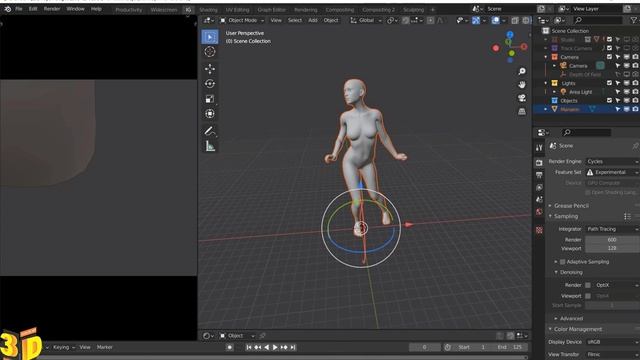Open the World properties tab icon
The image size is (640, 360).
point(539,212)
